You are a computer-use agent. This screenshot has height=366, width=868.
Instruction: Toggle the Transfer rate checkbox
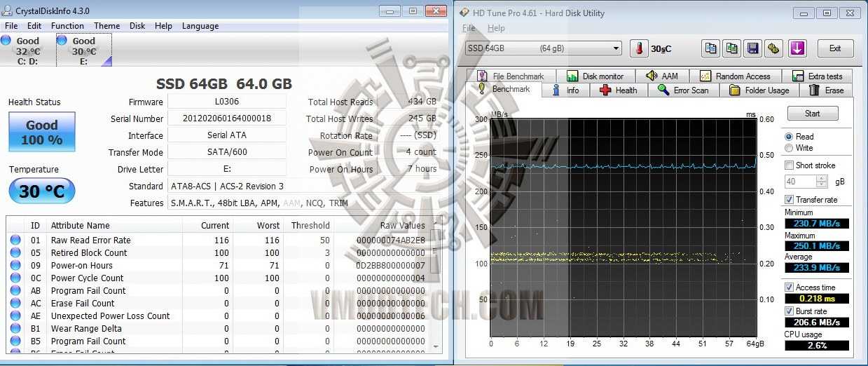[x=790, y=200]
